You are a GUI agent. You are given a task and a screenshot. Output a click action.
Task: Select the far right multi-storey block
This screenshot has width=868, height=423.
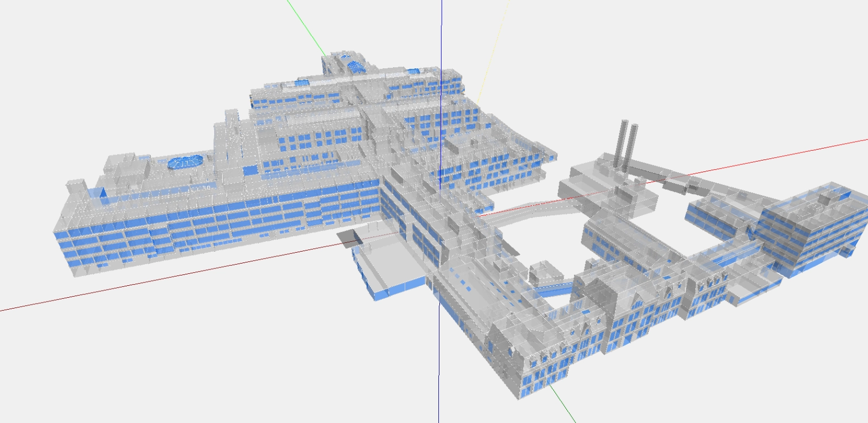tap(808, 228)
